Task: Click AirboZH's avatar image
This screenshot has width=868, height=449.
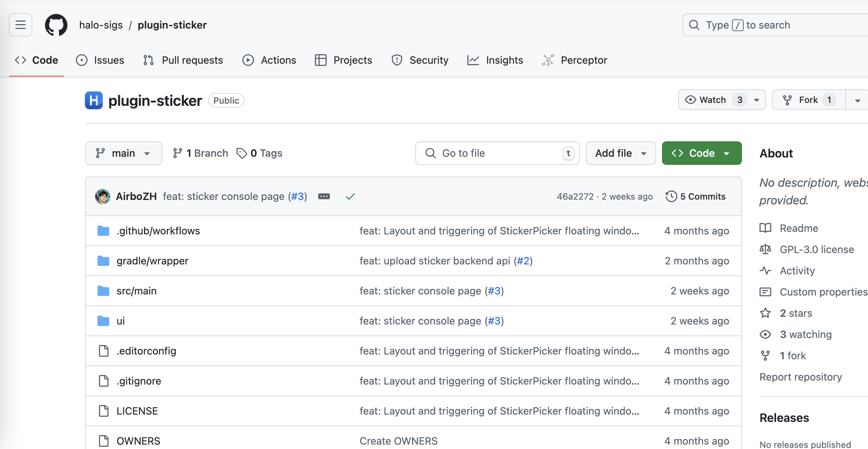Action: tap(103, 197)
